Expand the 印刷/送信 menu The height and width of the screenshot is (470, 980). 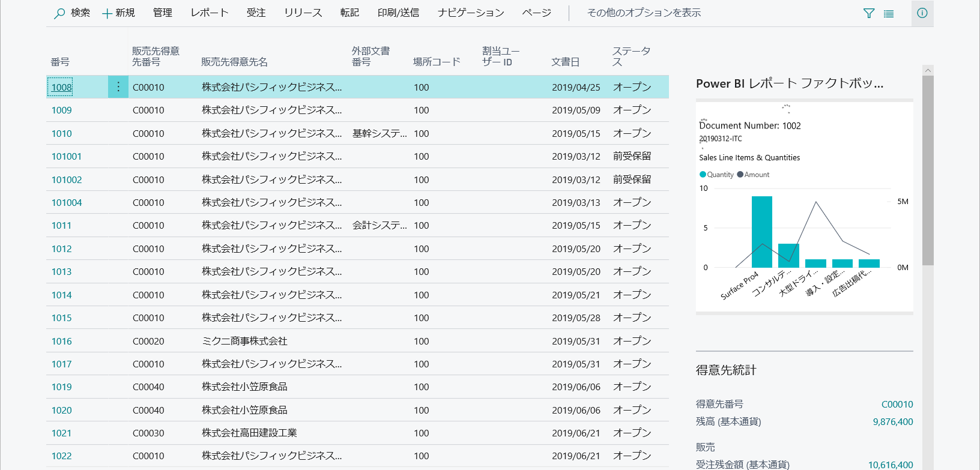coord(398,13)
